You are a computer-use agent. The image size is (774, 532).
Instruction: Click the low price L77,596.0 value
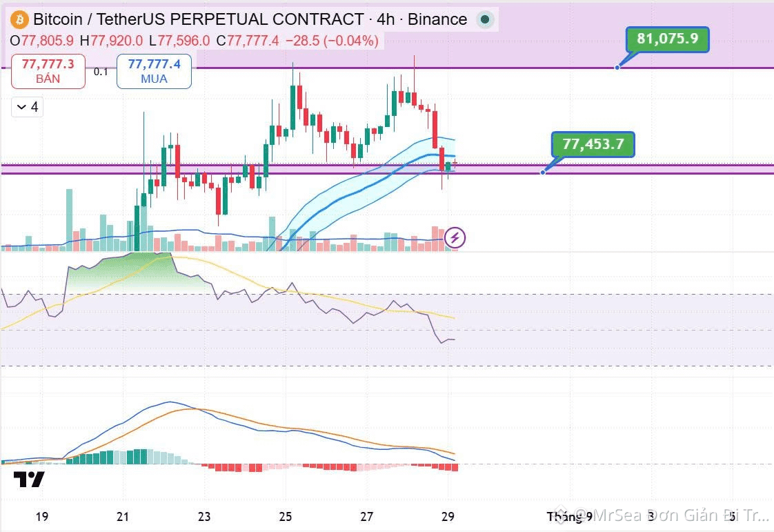point(179,41)
